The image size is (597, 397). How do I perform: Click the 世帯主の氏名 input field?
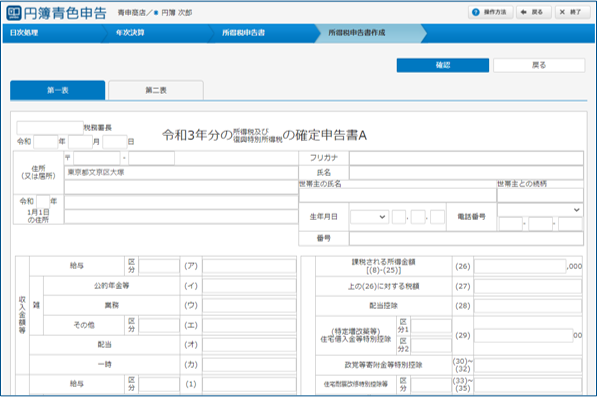397,195
